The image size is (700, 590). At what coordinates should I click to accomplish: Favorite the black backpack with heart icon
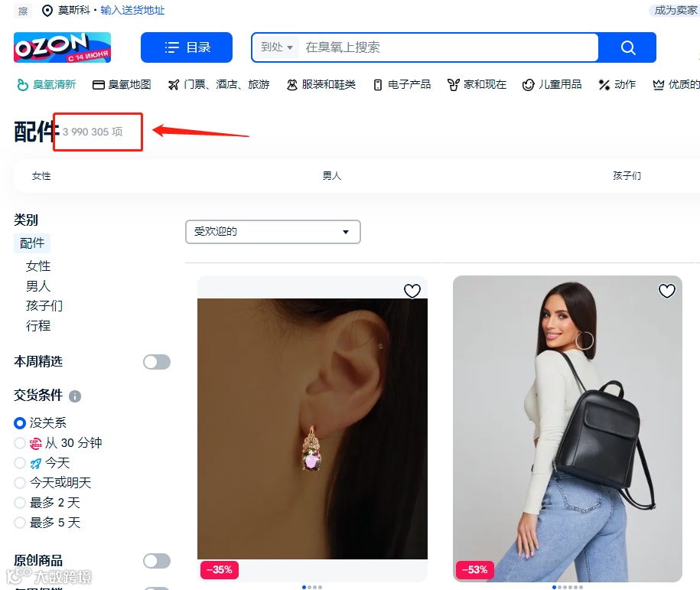[667, 291]
